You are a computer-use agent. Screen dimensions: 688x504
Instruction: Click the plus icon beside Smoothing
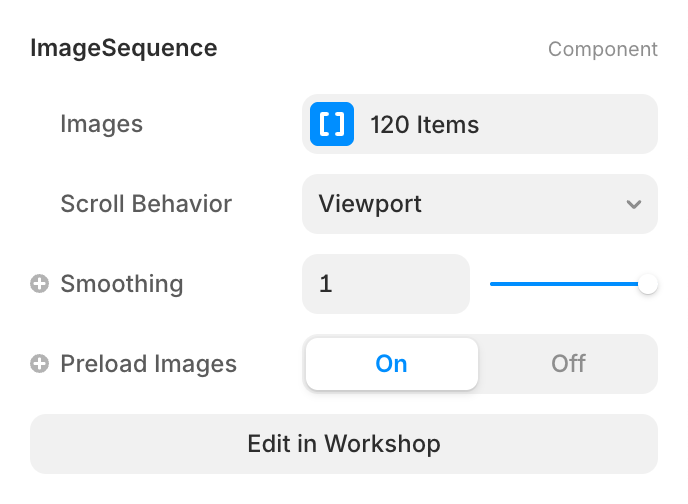[x=40, y=284]
